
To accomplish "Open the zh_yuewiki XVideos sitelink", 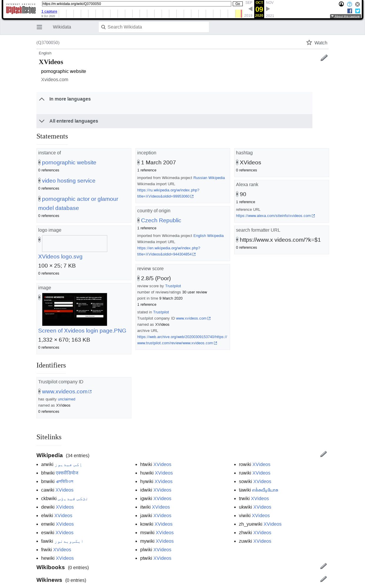I will tap(272, 524).
